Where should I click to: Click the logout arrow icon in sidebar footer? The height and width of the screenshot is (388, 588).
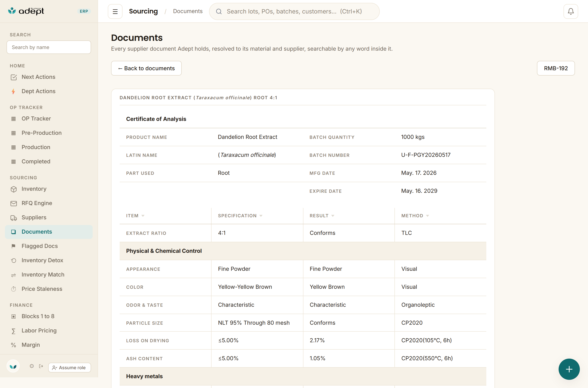pyautogui.click(x=41, y=366)
